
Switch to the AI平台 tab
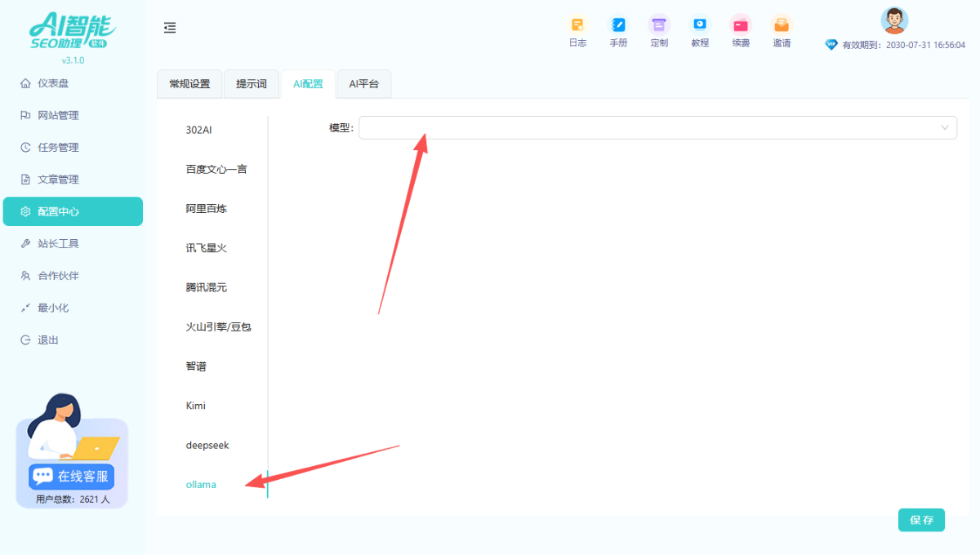click(364, 84)
